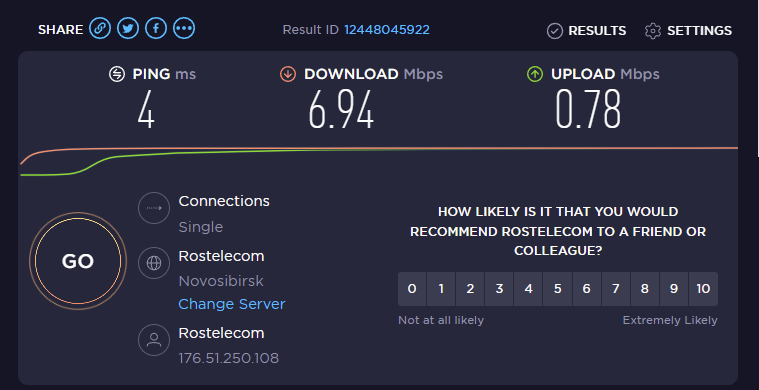Rate recommendation score 0
This screenshot has width=759, height=390.
pyautogui.click(x=412, y=289)
